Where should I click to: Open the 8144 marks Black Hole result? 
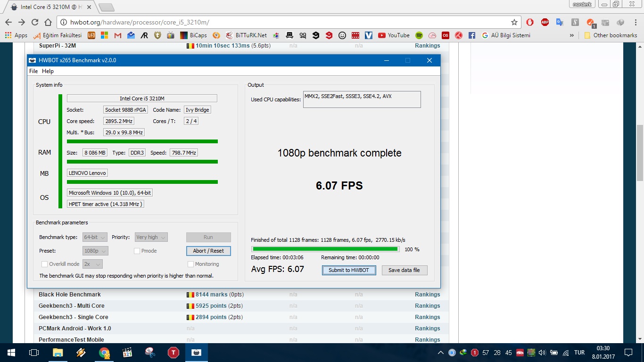tap(211, 295)
